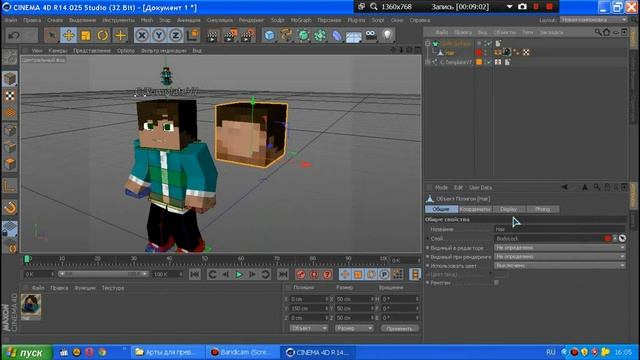The width and height of the screenshot is (640, 360).
Task: Click orange layer swatch of Template object
Action: pyautogui.click(x=479, y=62)
